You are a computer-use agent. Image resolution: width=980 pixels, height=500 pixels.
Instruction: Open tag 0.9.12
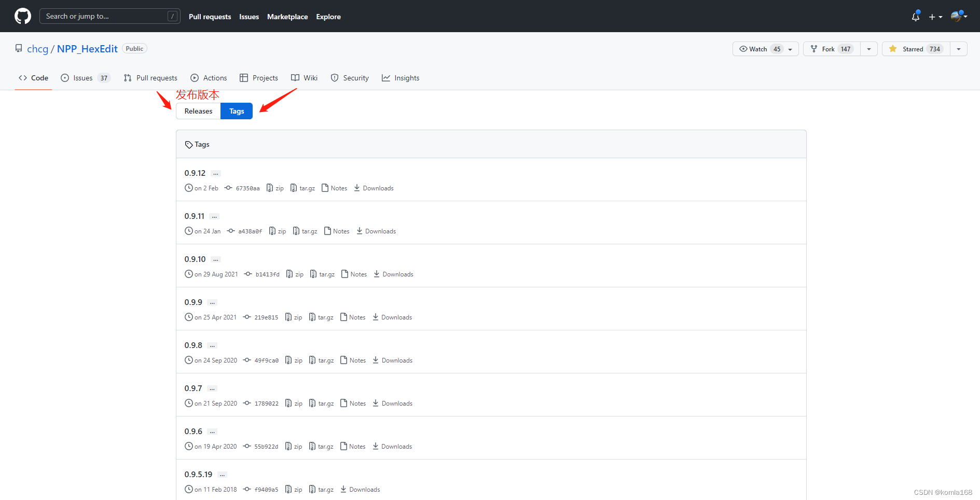[195, 173]
